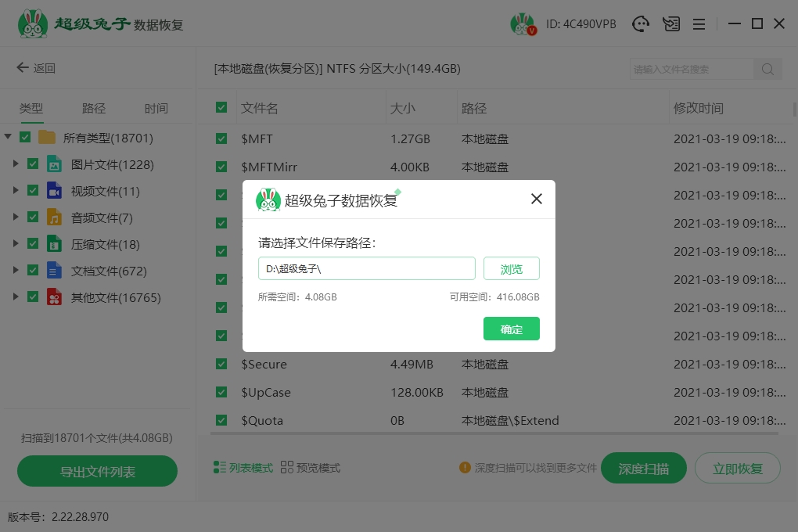Toggle the select-all checkbox in file list header
Image resolution: width=798 pixels, height=532 pixels.
tap(221, 108)
